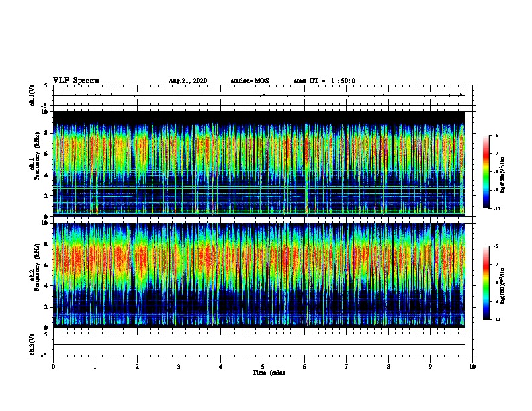Click the '8' kHz tick on ch.1 frequency axis
This screenshot has width=532, height=411.
click(47, 133)
